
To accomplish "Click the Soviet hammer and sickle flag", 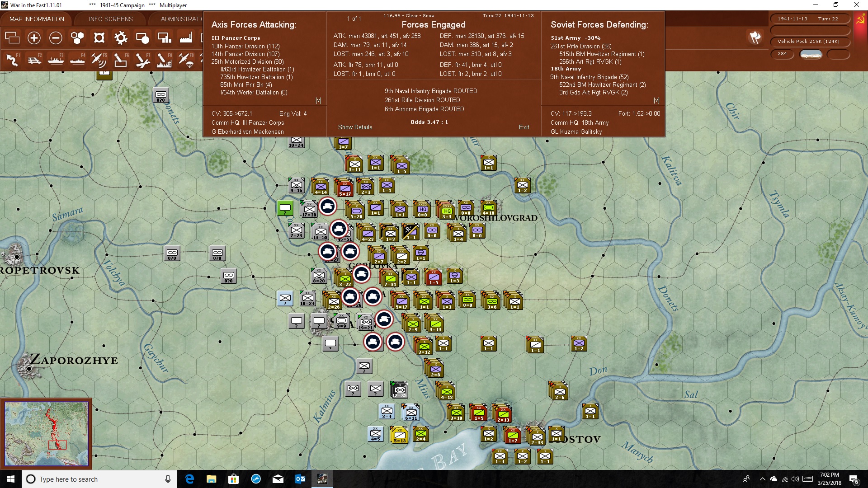I will 860,19.
